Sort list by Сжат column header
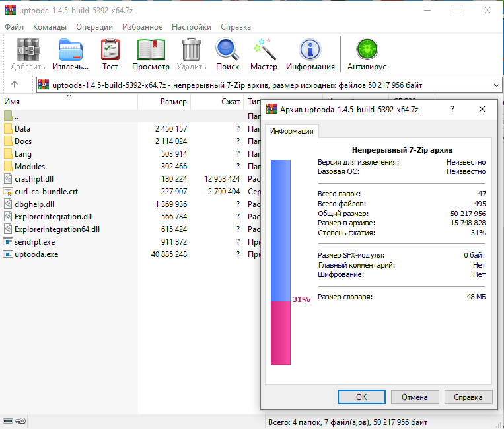Screen dimensions: 504x429 [217, 102]
